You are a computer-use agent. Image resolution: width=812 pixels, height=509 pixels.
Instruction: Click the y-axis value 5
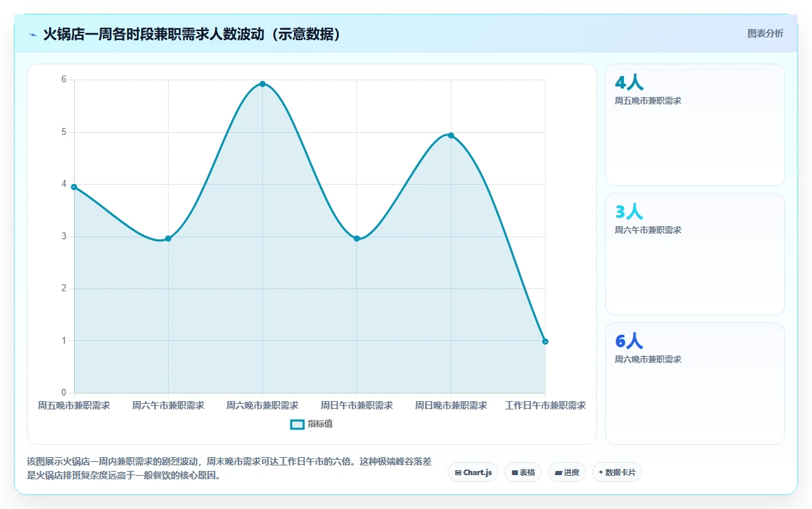64,132
